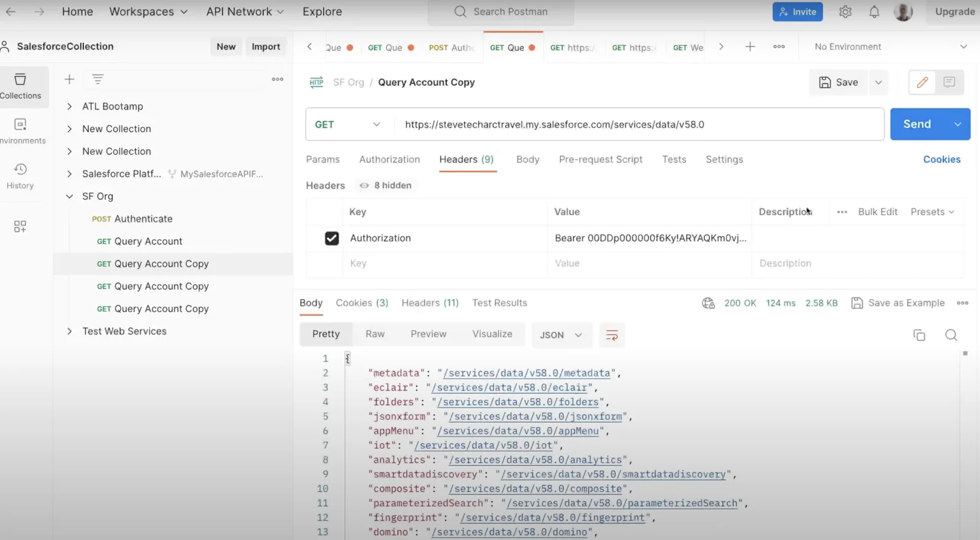
Task: Open the History sidebar panel
Action: [20, 176]
